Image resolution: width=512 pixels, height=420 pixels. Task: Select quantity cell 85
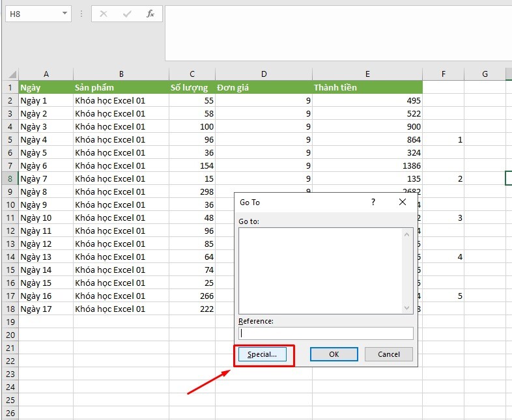tap(192, 244)
